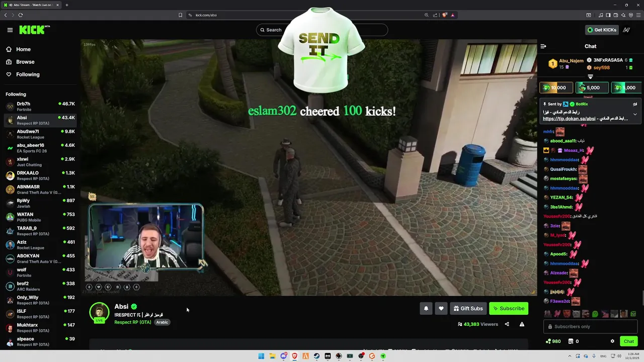
Task: Click the green Chat send button
Action: [629, 341]
